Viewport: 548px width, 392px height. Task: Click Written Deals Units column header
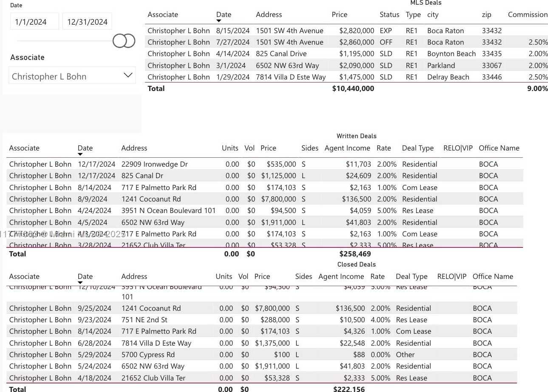point(230,148)
